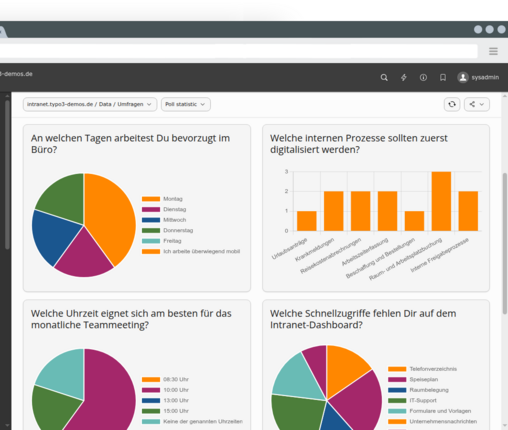The height and width of the screenshot is (430, 508).
Task: Open the system information icon
Action: (x=423, y=78)
